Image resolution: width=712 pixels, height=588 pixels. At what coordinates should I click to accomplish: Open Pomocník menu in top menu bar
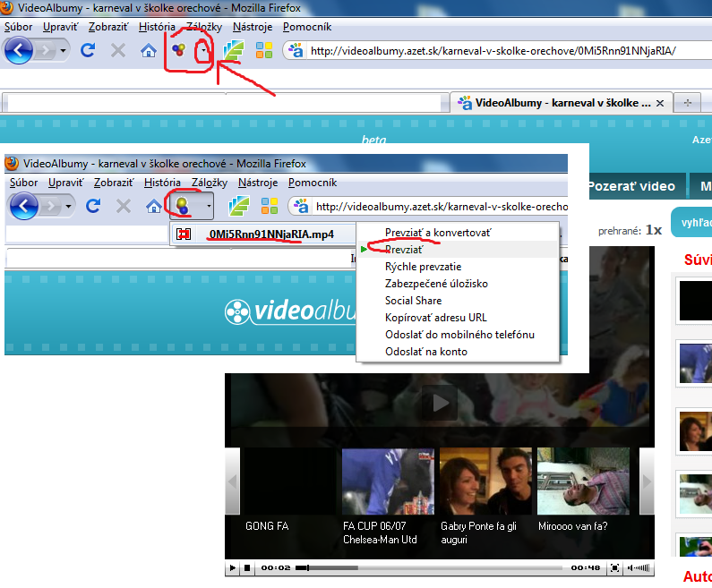(x=307, y=27)
